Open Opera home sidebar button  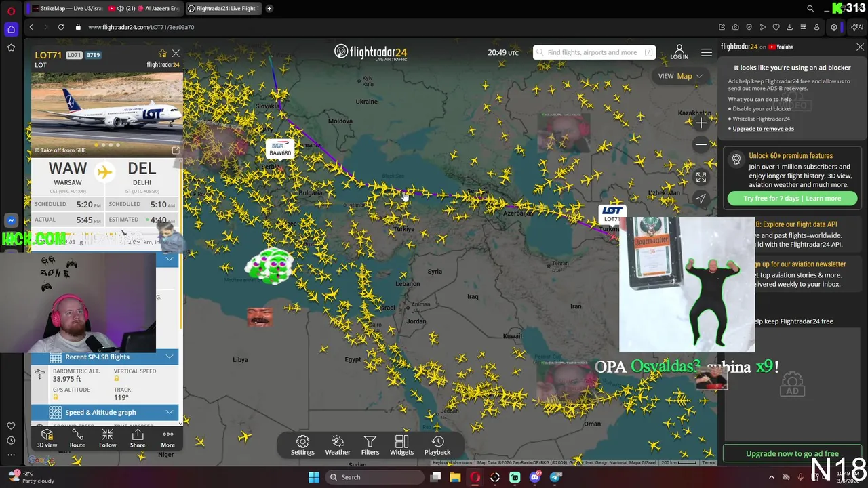pos(11,29)
